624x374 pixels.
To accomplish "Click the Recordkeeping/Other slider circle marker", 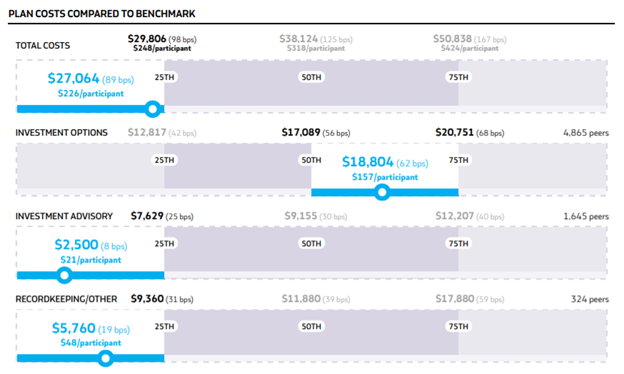I will click(x=105, y=358).
